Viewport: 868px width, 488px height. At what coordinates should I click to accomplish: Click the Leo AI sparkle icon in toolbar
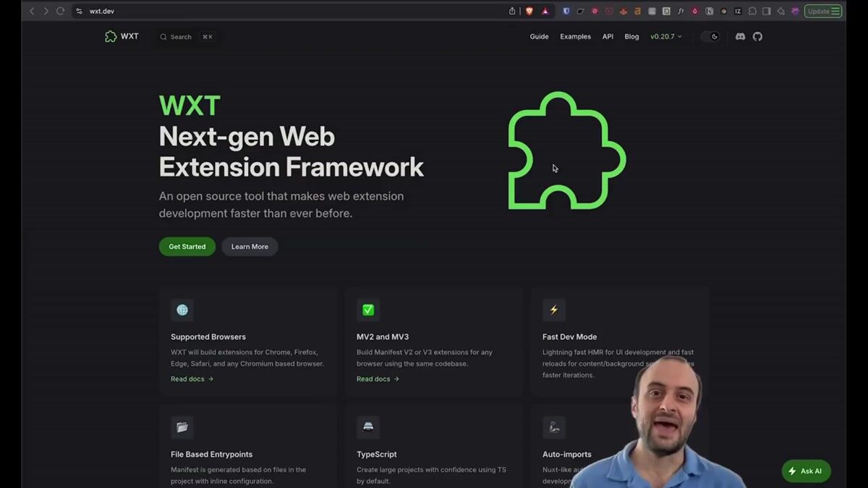tap(780, 11)
